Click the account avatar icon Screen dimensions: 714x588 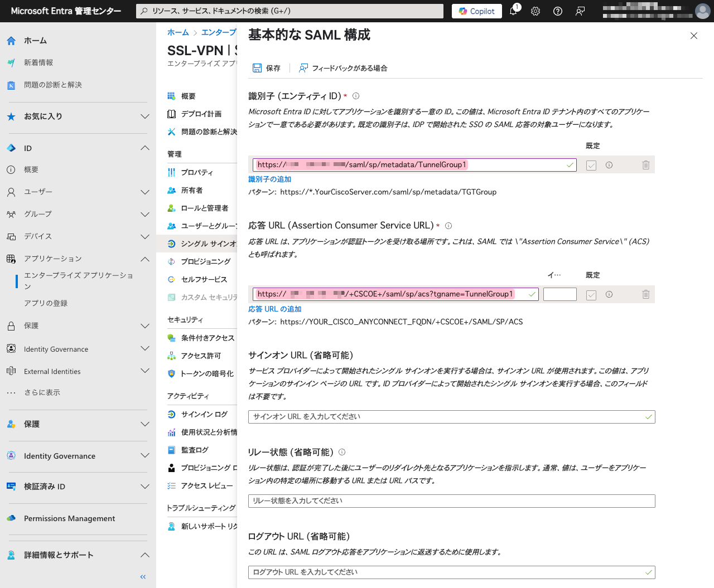tap(703, 11)
